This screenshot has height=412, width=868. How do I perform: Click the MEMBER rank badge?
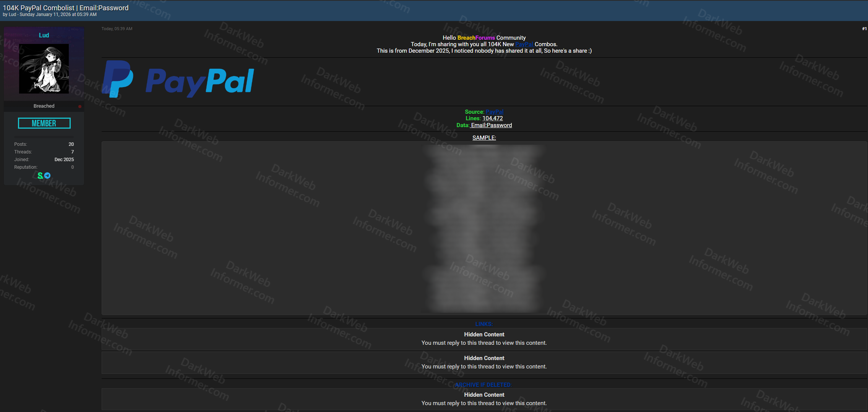(44, 123)
